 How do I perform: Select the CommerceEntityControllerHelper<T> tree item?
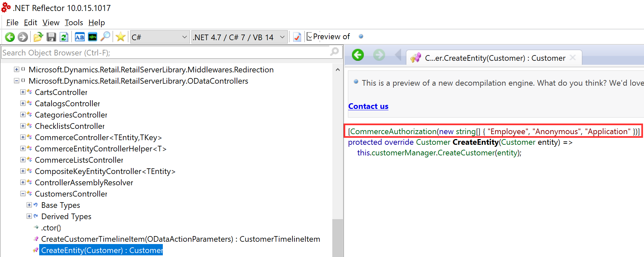coord(101,149)
